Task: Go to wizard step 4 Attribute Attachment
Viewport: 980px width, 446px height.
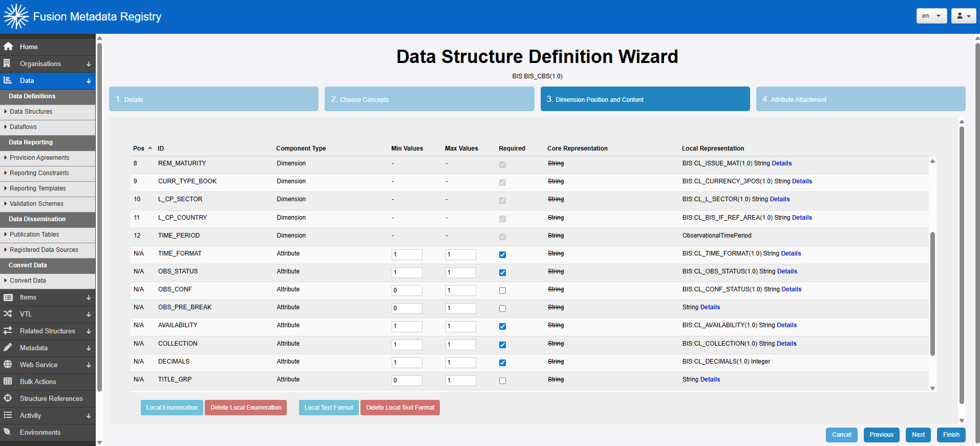Action: click(x=861, y=99)
